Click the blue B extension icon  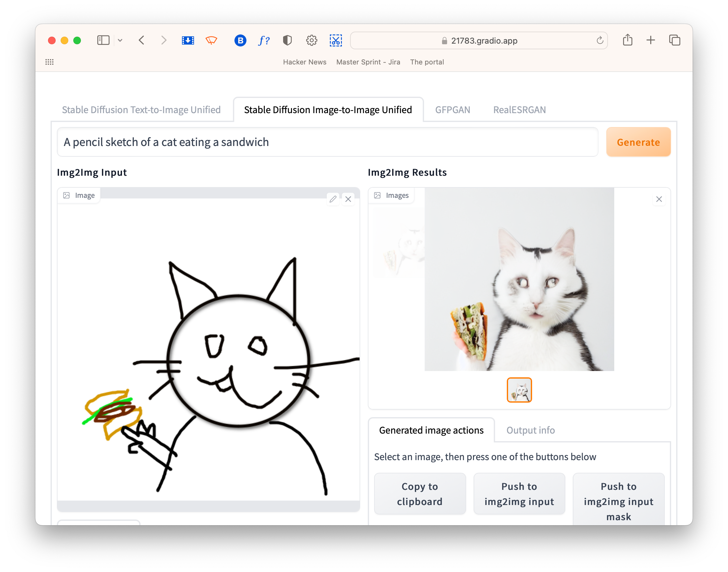click(240, 40)
